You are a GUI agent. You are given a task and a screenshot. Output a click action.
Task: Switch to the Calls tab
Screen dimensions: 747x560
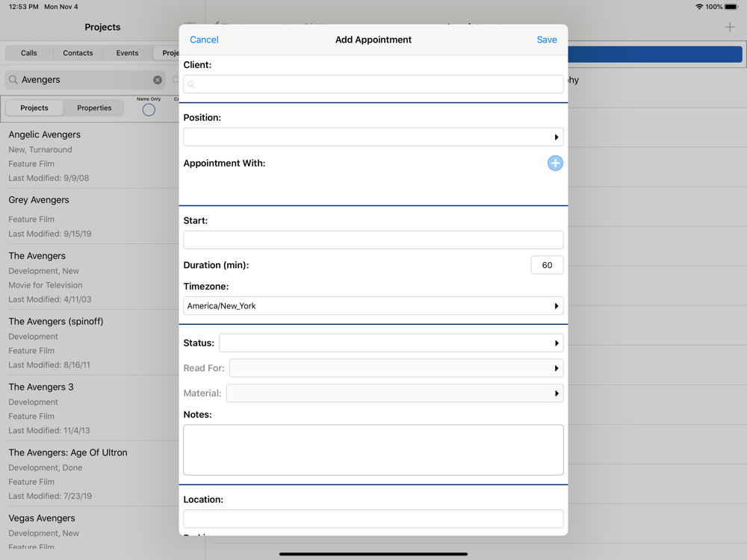pyautogui.click(x=29, y=53)
